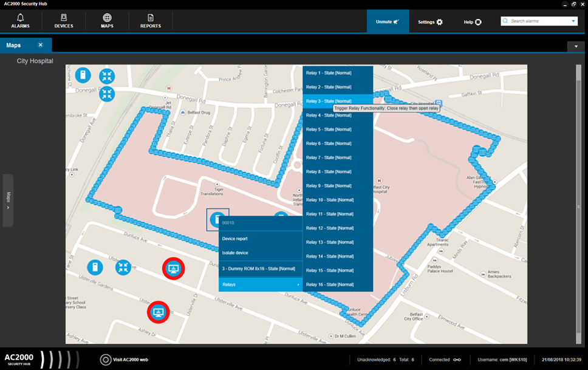This screenshot has width=588, height=370.
Task: Select Relay 14 - State [Normal]
Action: pos(338,256)
